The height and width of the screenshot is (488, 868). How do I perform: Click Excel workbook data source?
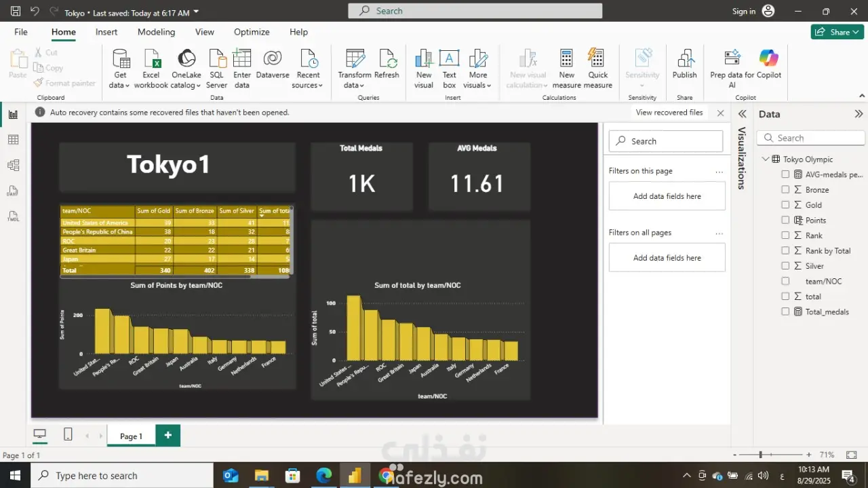151,69
